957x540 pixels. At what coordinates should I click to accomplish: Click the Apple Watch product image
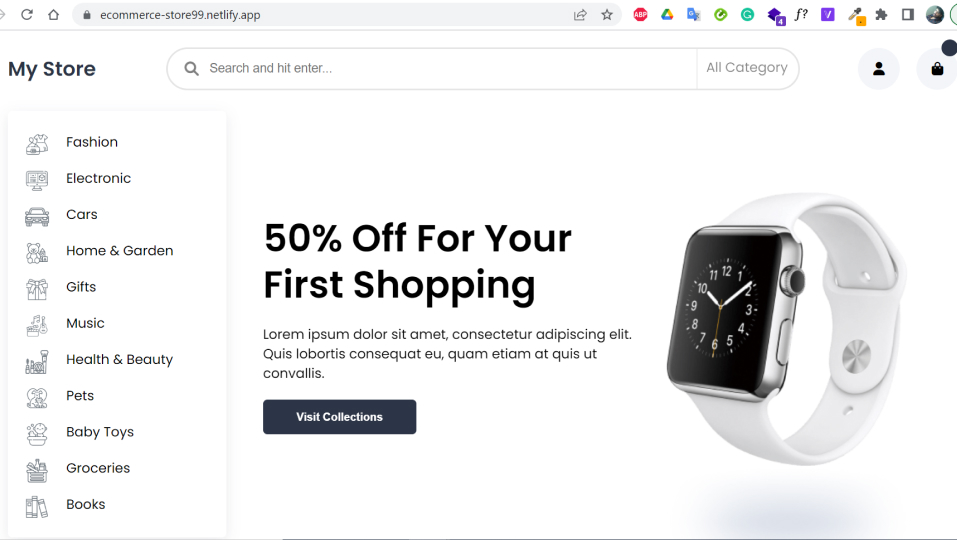click(786, 329)
